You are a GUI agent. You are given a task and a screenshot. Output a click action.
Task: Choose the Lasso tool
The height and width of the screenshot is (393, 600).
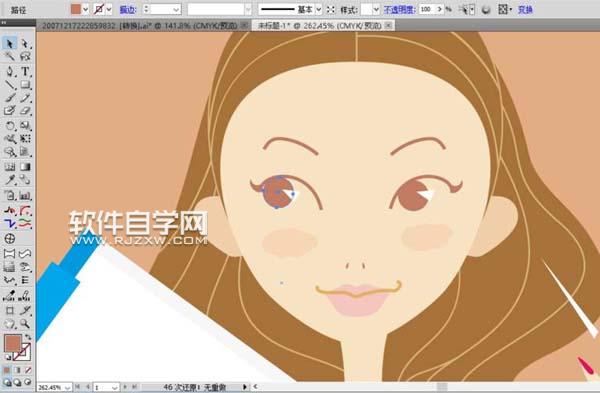pyautogui.click(x=25, y=57)
